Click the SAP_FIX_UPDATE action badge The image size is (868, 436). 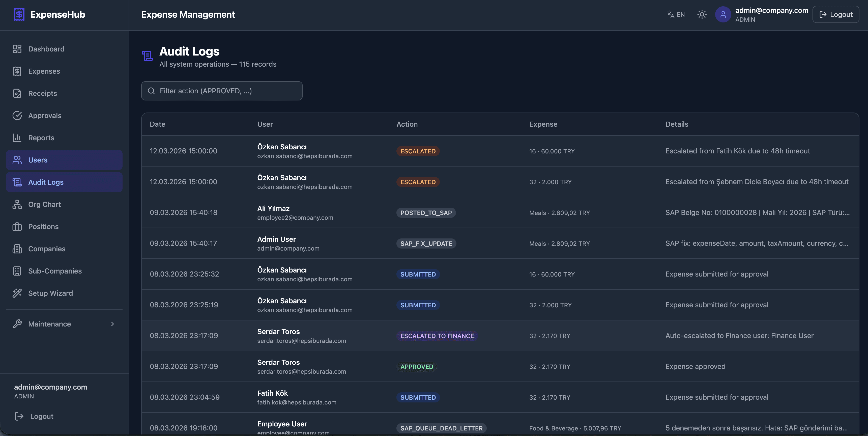point(426,243)
